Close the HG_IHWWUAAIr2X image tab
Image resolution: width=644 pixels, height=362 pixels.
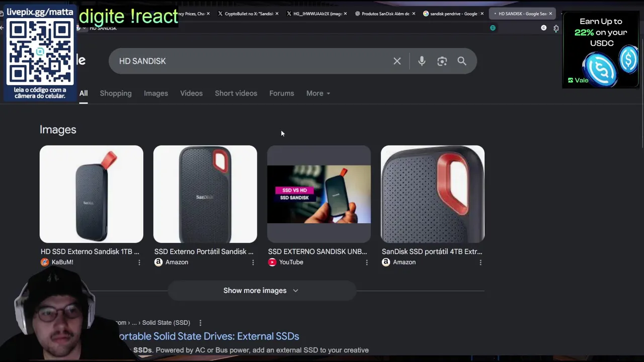345,14
